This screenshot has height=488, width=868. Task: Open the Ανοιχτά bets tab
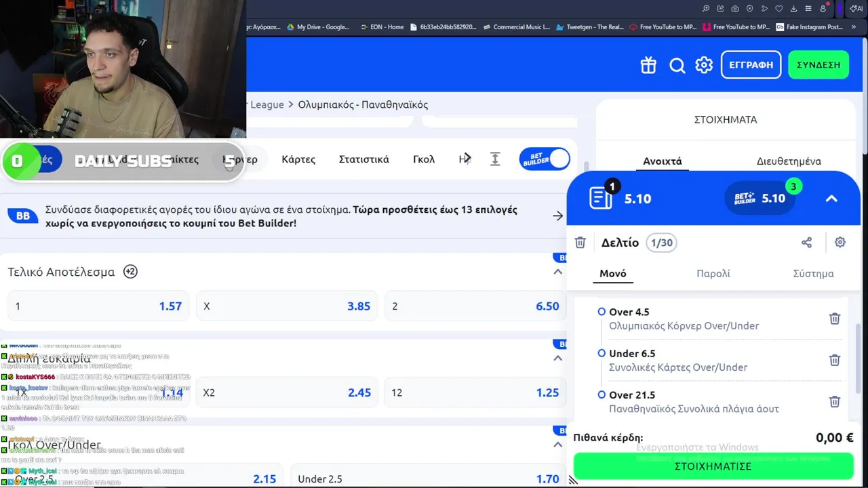(x=663, y=161)
